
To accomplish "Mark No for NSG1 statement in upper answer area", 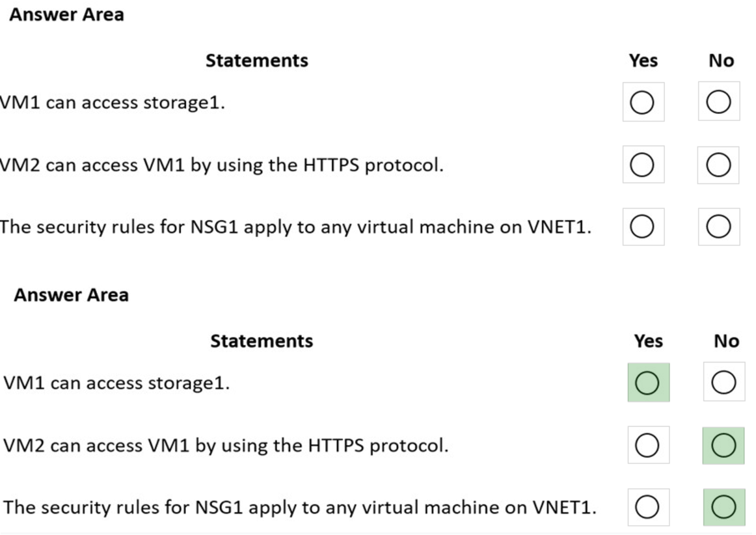I will click(x=718, y=226).
